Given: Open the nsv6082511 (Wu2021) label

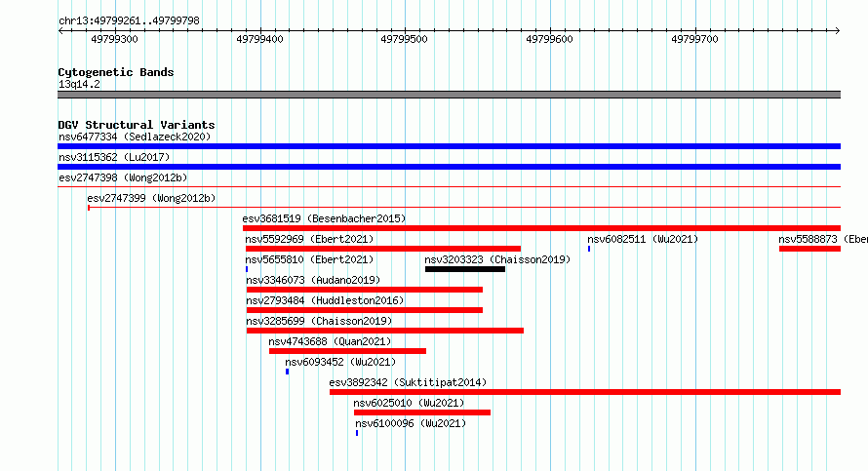Looking at the screenshot, I should click(643, 239).
